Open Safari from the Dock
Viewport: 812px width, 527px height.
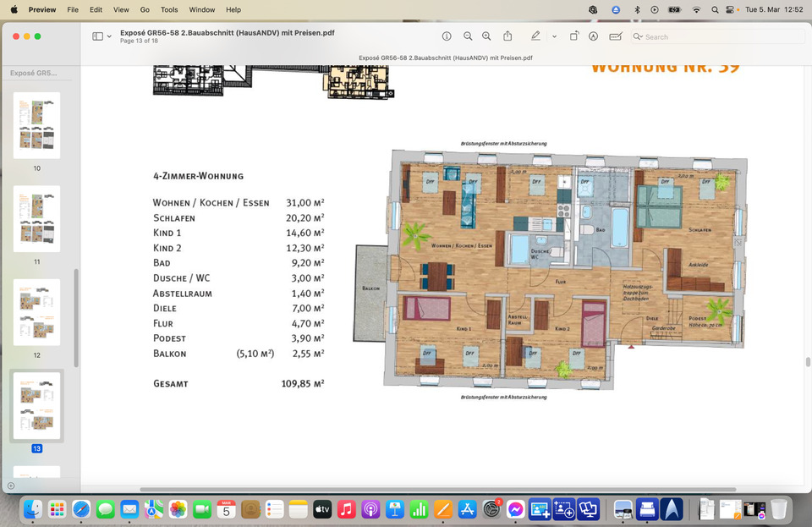pos(81,509)
